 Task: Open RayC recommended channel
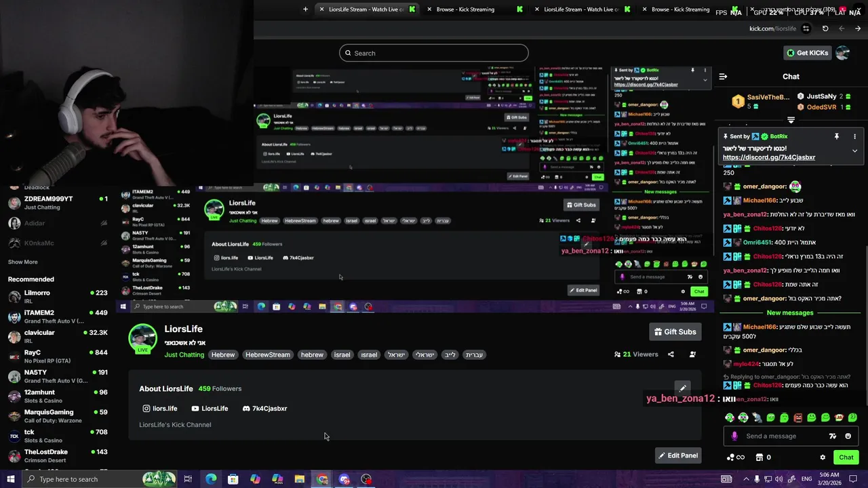click(58, 356)
